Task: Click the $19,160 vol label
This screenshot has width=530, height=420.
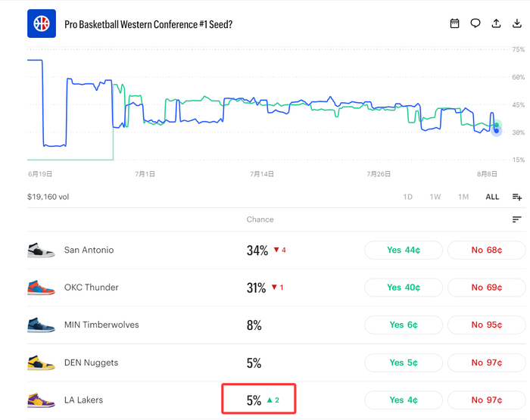Action: tap(48, 197)
